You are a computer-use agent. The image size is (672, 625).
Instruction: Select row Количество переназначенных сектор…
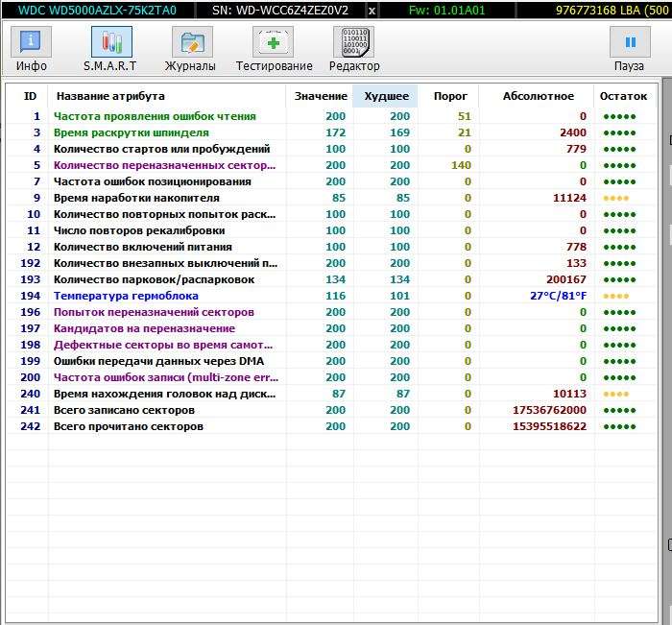(331, 165)
